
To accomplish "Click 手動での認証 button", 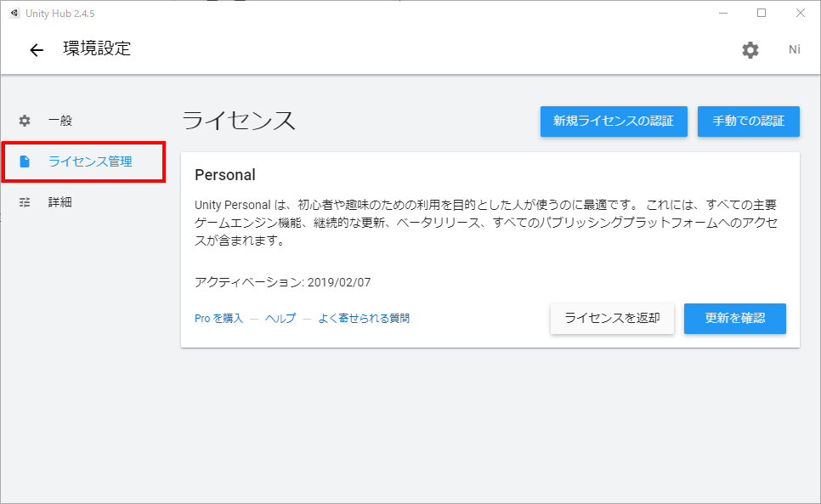I will [x=748, y=122].
